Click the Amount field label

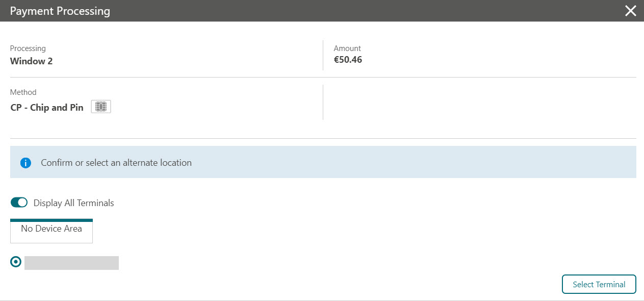pos(347,48)
